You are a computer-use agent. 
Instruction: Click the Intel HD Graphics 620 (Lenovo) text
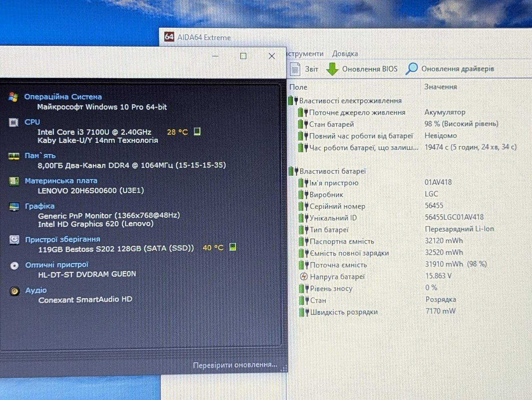pos(96,224)
